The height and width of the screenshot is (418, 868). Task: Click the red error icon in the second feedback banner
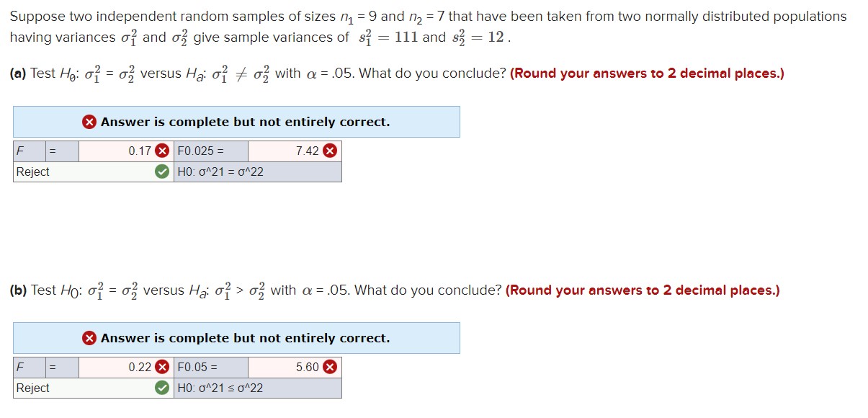[x=89, y=337]
